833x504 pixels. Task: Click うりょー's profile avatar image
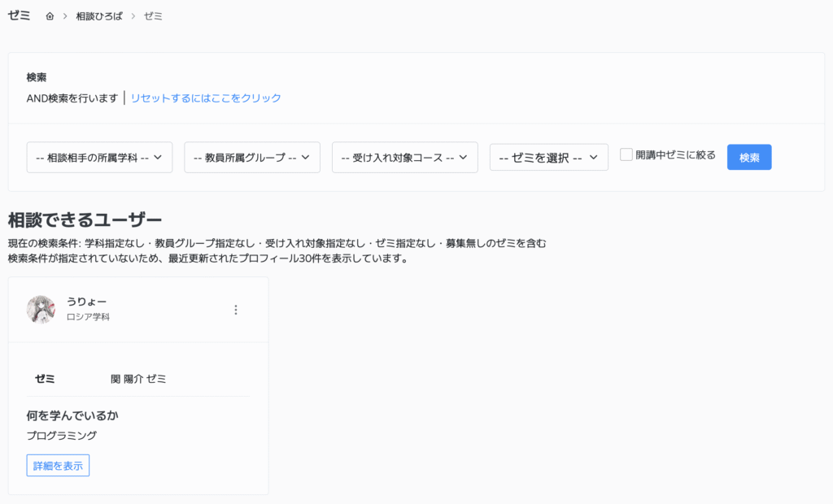(x=41, y=310)
